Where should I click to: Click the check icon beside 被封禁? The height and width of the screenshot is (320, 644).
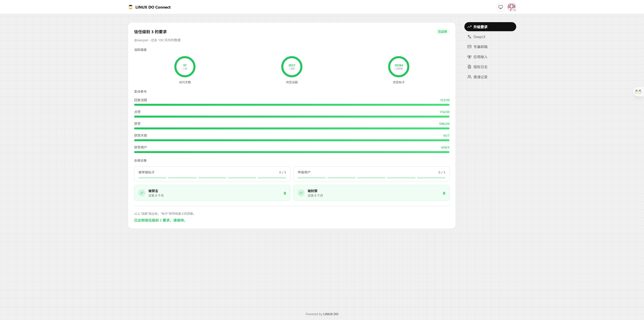coord(301,193)
